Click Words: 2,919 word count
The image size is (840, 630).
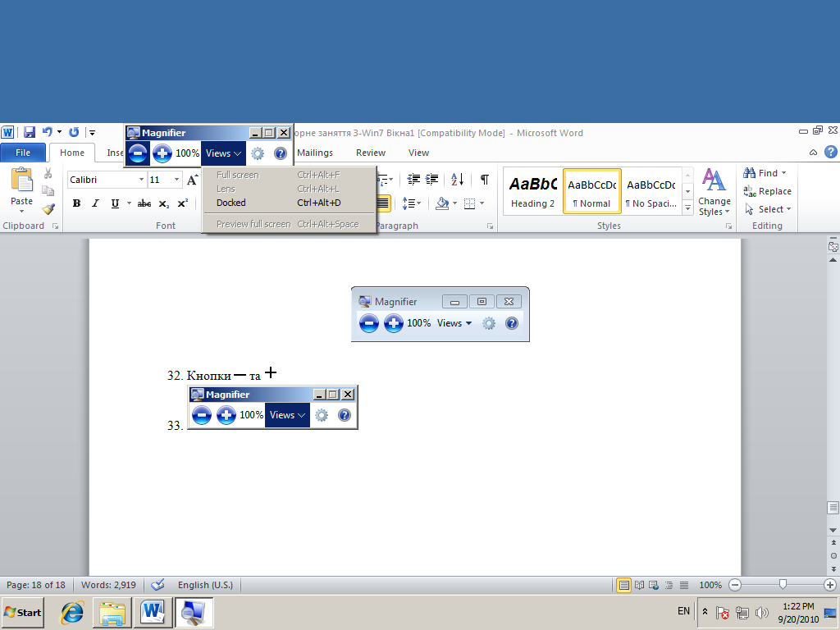(x=108, y=585)
